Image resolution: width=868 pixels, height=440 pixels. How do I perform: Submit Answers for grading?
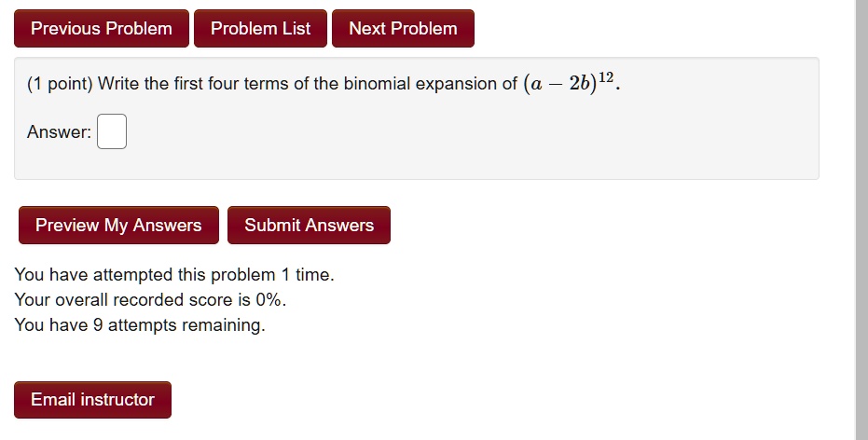(309, 226)
